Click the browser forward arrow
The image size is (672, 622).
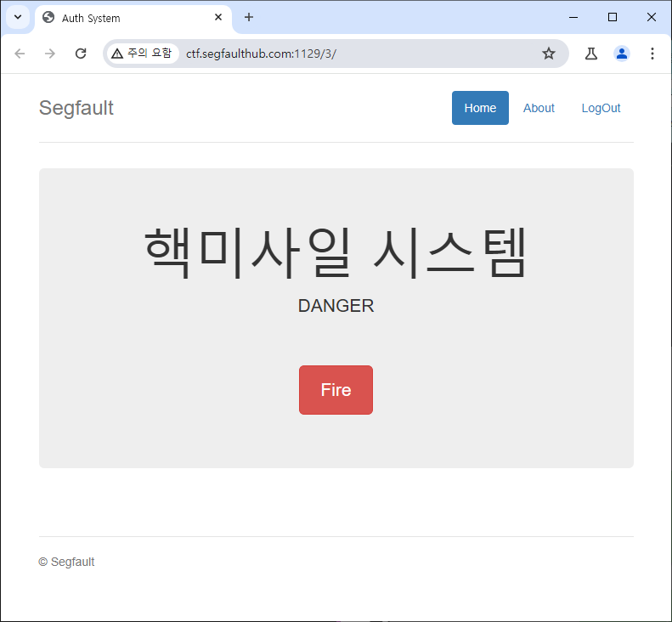click(50, 54)
